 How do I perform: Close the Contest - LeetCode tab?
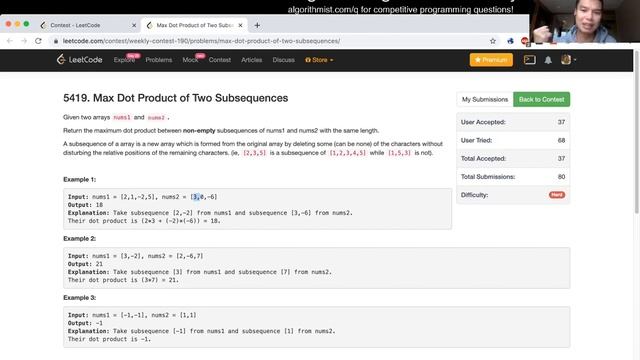pyautogui.click(x=134, y=25)
